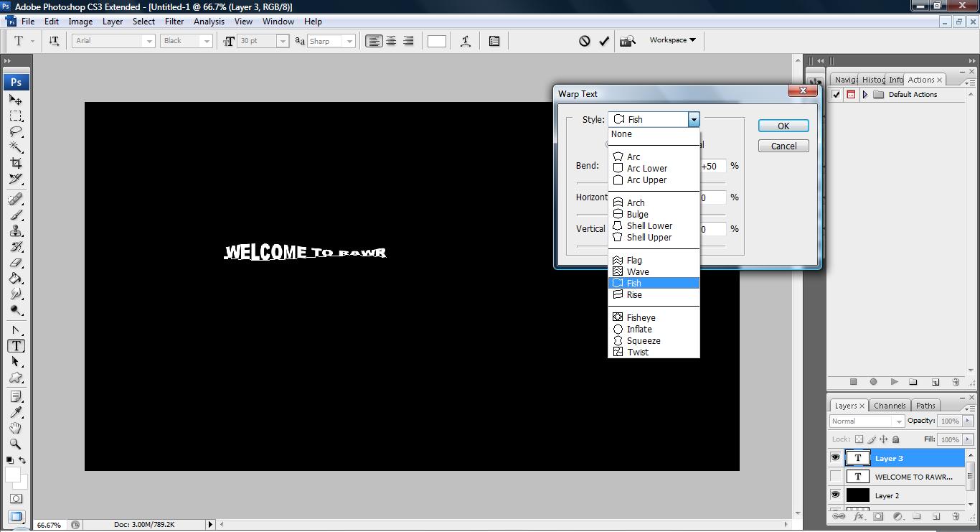Select the Hand tool
The image size is (980, 532).
16,428
